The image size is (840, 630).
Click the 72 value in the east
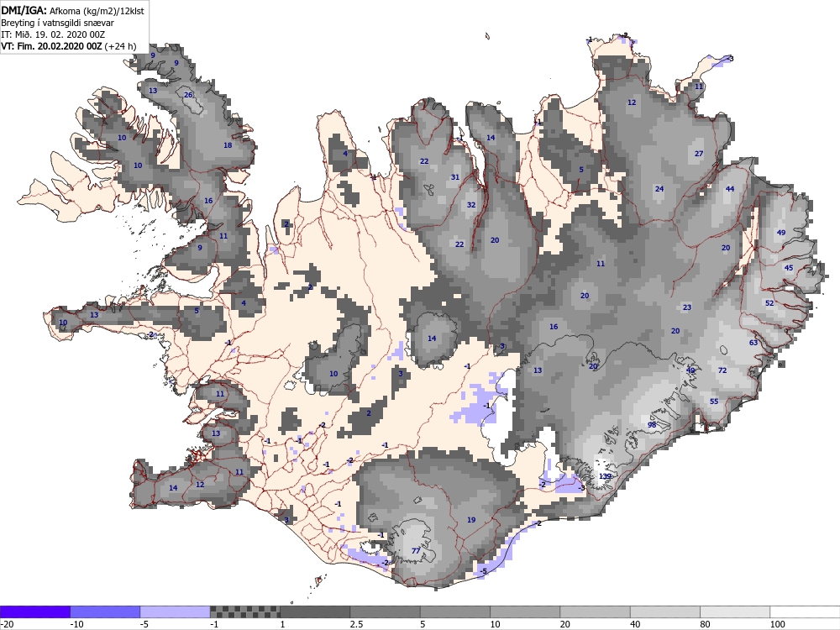[x=722, y=370]
